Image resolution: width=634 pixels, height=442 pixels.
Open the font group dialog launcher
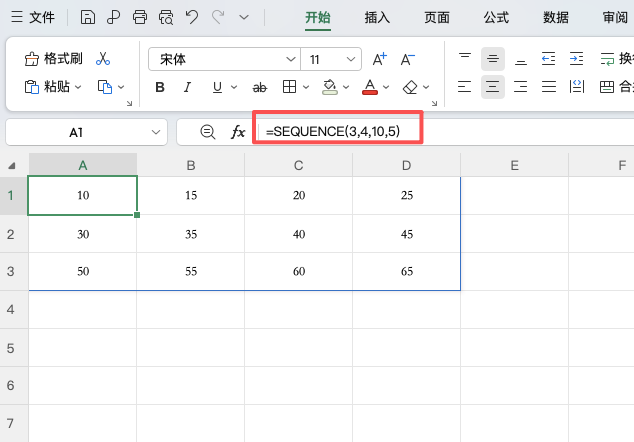435,104
